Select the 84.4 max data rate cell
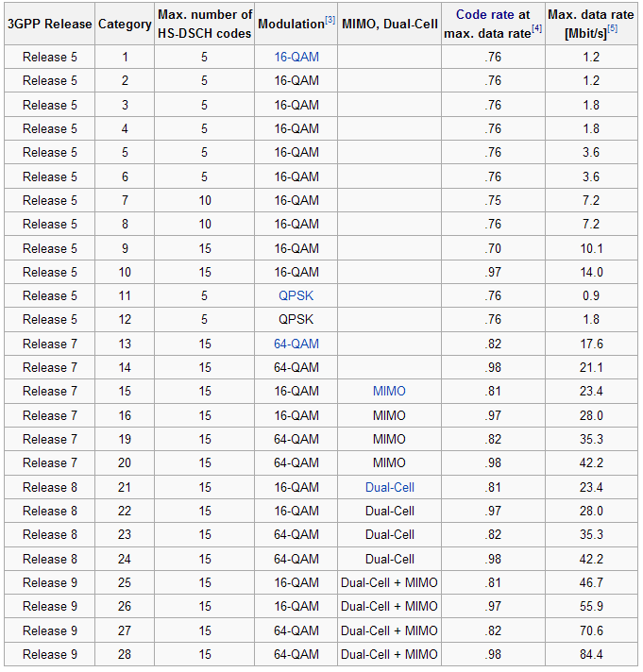This screenshot has width=643, height=672. (x=592, y=654)
